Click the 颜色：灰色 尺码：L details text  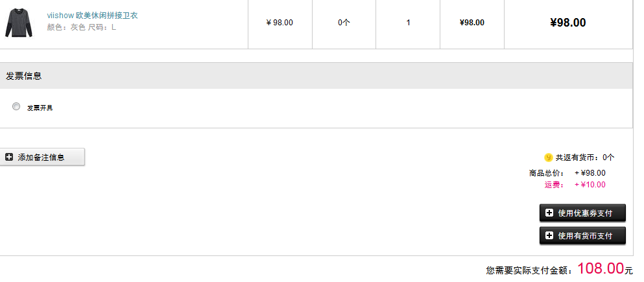(x=82, y=27)
